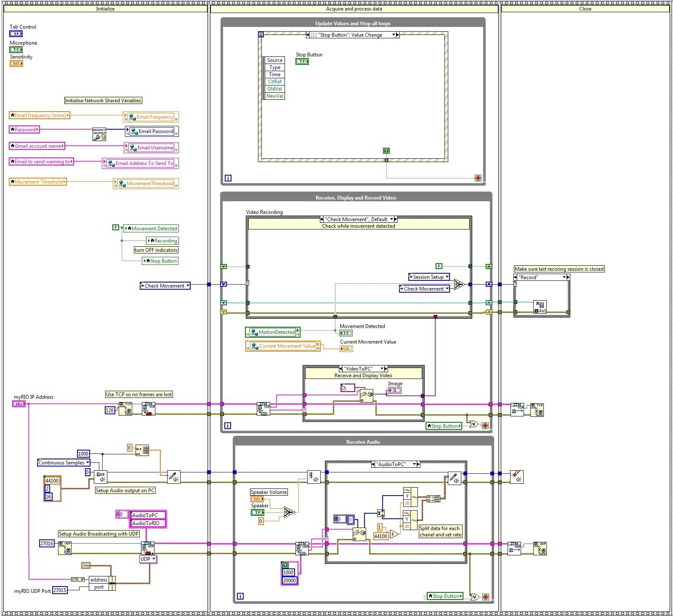673x616 pixels.
Task: Click the Acquire and process data frame header
Action: (x=354, y=9)
